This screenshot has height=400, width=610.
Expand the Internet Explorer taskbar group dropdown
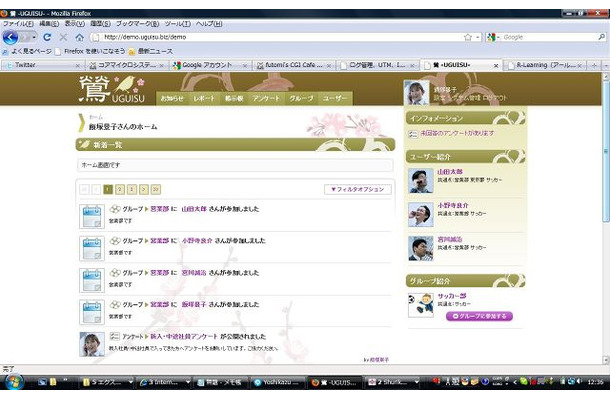pos(188,382)
